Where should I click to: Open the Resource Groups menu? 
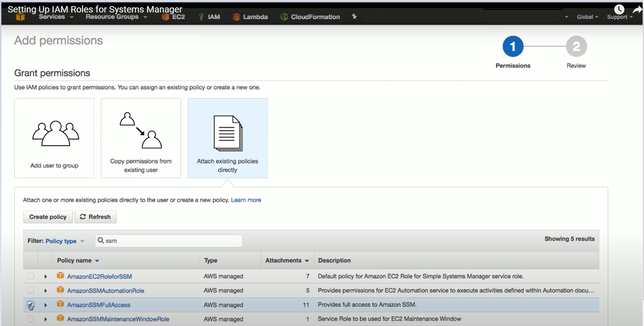click(x=116, y=17)
